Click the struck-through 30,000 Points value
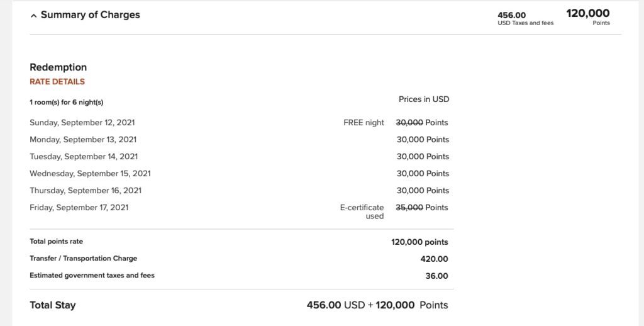 [x=421, y=123]
